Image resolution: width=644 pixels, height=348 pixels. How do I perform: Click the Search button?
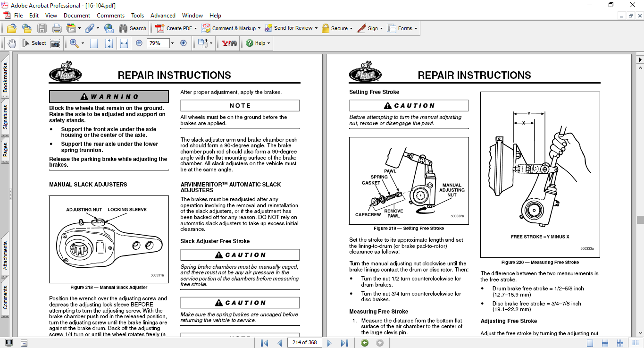pyautogui.click(x=133, y=28)
